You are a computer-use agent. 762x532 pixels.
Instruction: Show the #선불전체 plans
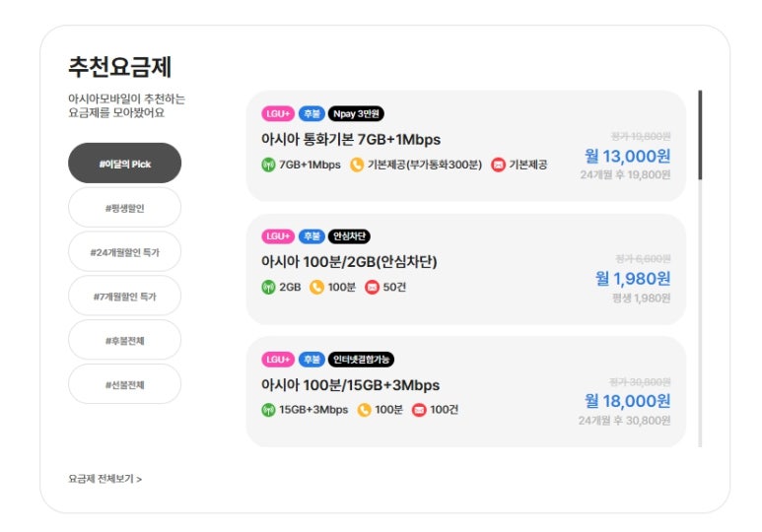(x=124, y=384)
